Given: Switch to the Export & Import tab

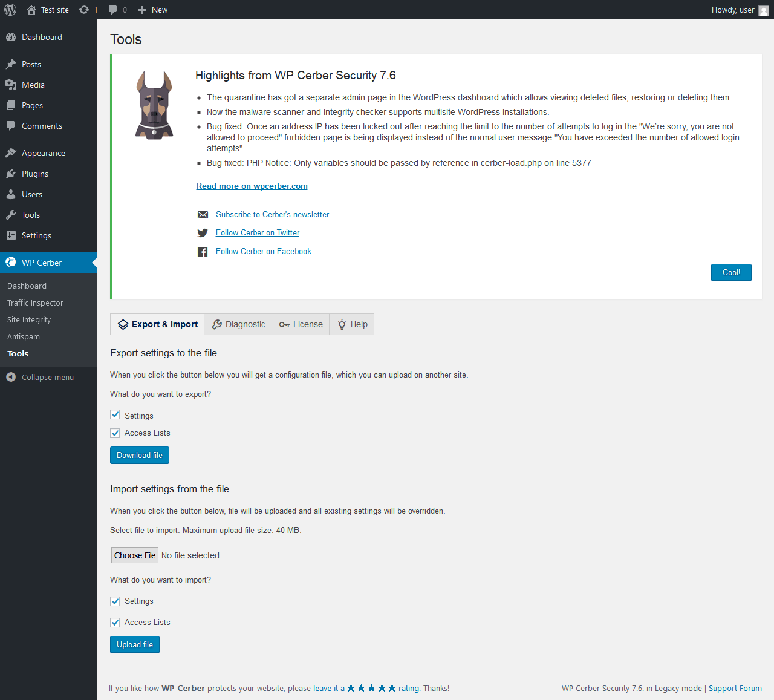Looking at the screenshot, I should 157,324.
